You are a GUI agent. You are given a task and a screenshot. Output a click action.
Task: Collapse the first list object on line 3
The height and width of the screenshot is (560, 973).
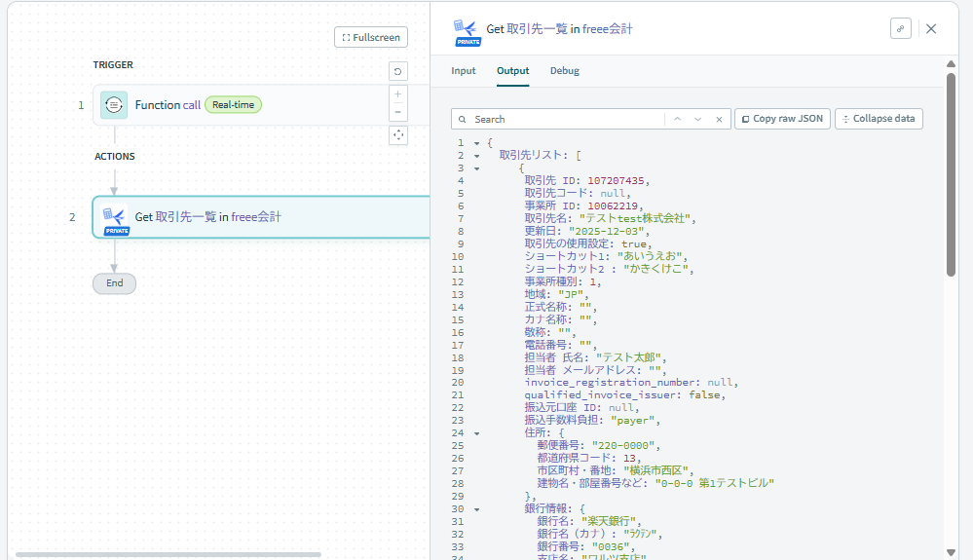(476, 168)
